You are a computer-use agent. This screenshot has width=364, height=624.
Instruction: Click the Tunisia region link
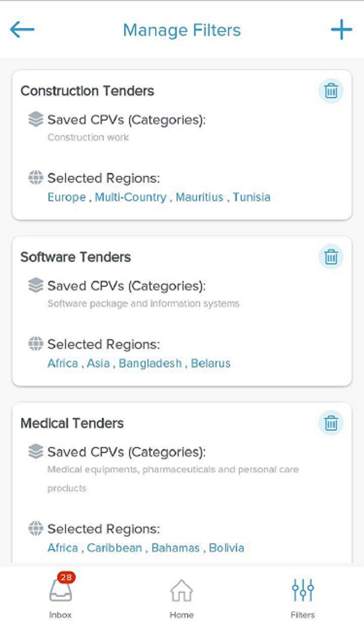click(251, 197)
